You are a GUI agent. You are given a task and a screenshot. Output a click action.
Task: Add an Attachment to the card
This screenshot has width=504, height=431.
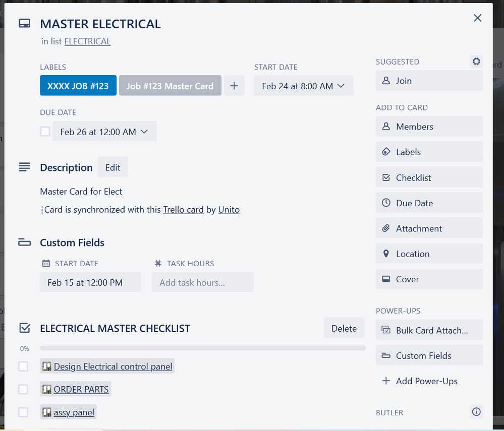click(429, 228)
